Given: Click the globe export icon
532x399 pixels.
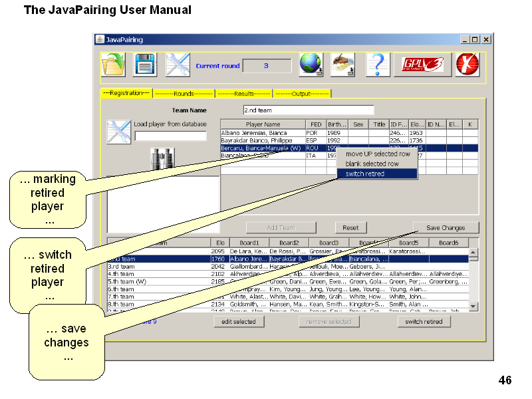Looking at the screenshot, I should (311, 65).
